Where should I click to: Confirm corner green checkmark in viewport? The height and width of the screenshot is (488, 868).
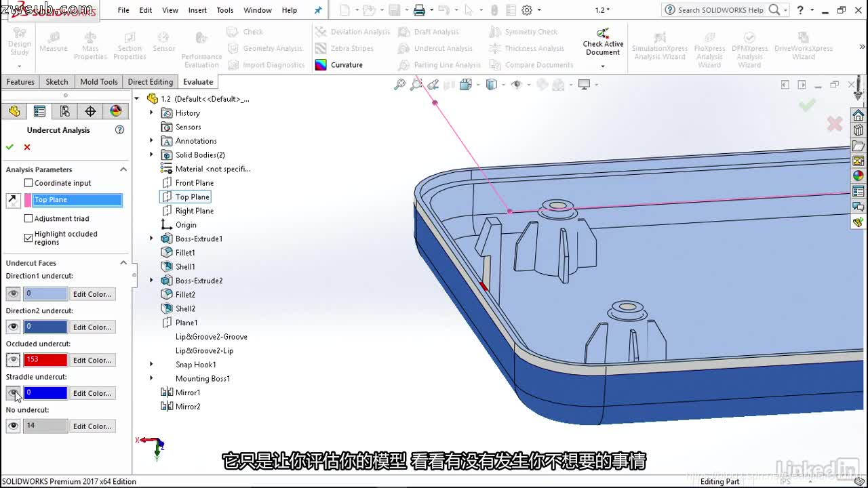tap(807, 104)
